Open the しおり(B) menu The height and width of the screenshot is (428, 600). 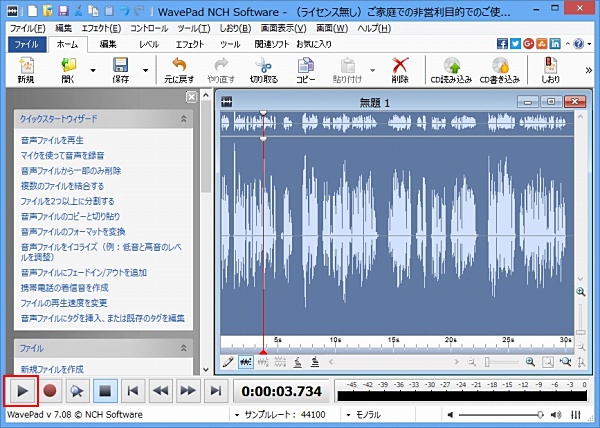pyautogui.click(x=235, y=28)
